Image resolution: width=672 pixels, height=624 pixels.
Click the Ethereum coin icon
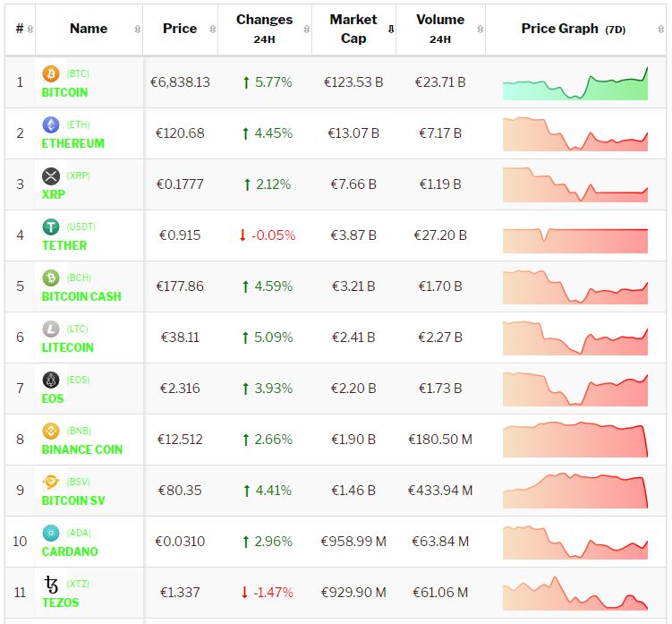tap(51, 125)
